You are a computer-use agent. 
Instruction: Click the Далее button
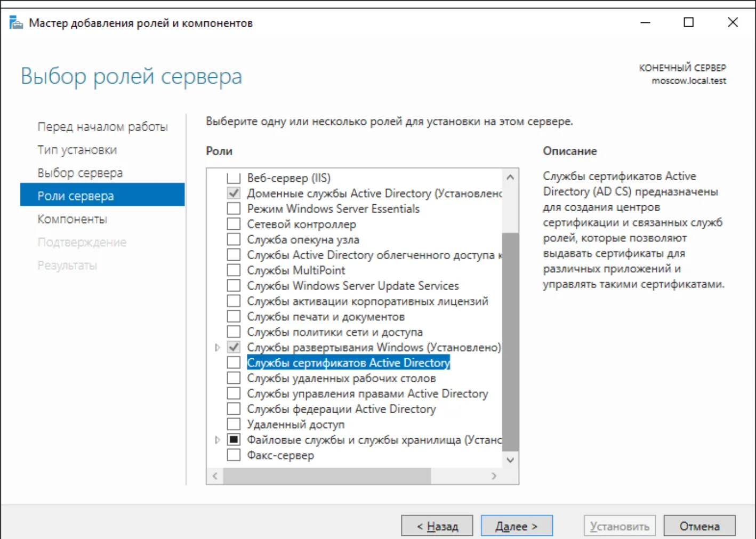tap(517, 526)
